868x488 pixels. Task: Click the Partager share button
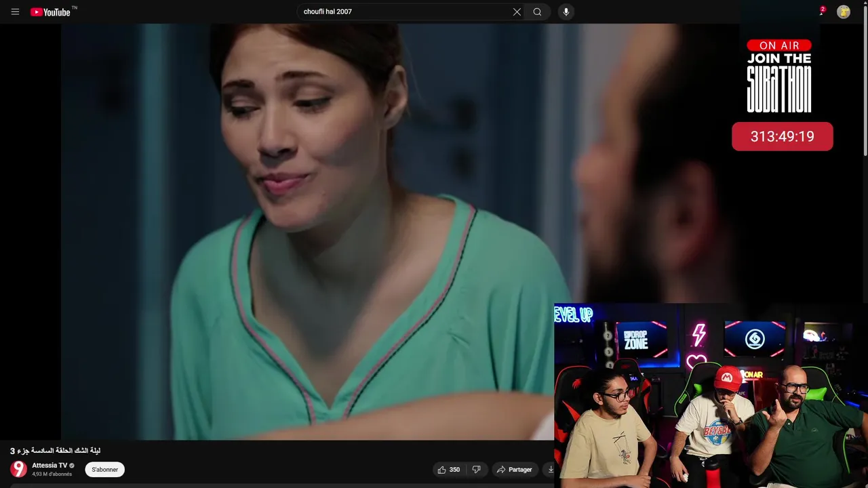point(514,470)
